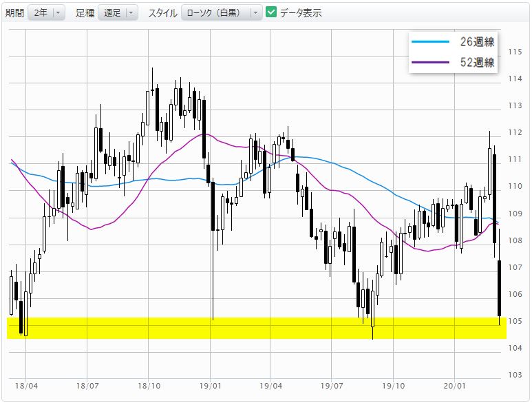The height and width of the screenshot is (403, 532).
Task: Open the 期間 2年 period dropdown
Action: tap(46, 13)
